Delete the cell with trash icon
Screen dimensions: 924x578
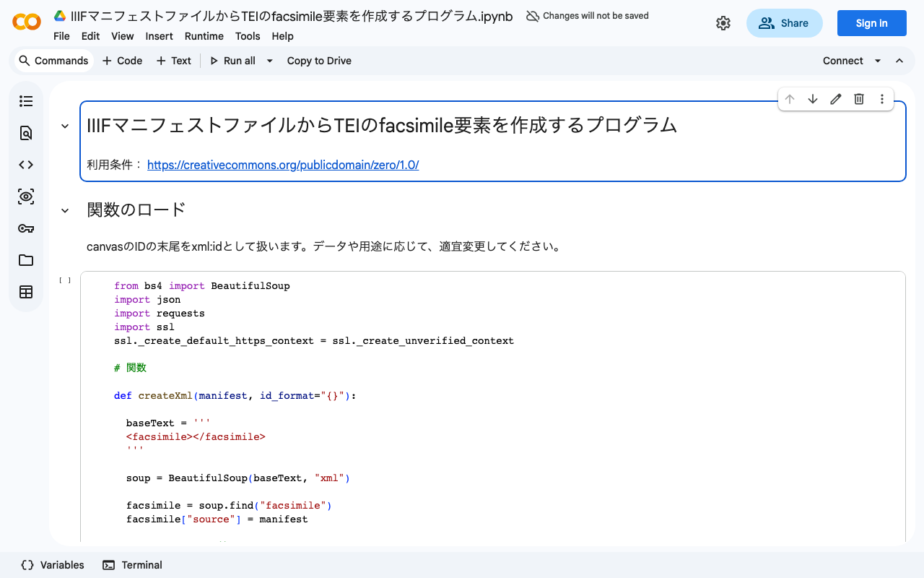click(859, 99)
